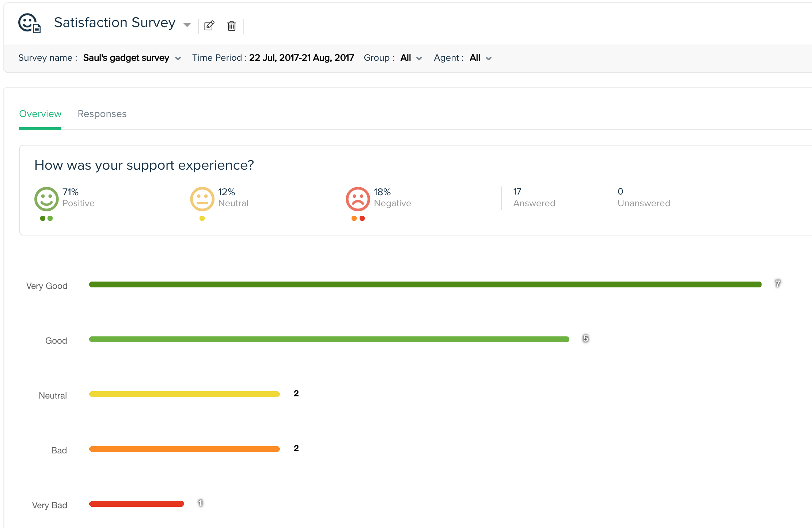Click the green positive smiley face
Image resolution: width=812 pixels, height=528 pixels.
pos(46,199)
